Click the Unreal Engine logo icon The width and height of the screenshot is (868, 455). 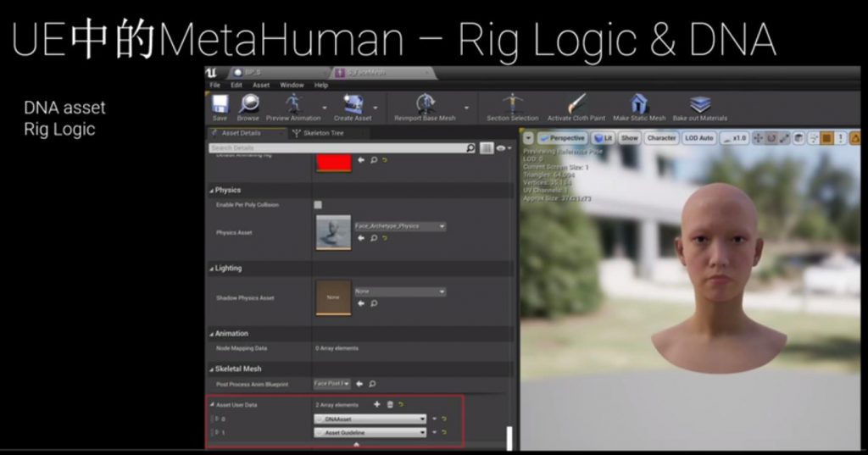pos(211,73)
